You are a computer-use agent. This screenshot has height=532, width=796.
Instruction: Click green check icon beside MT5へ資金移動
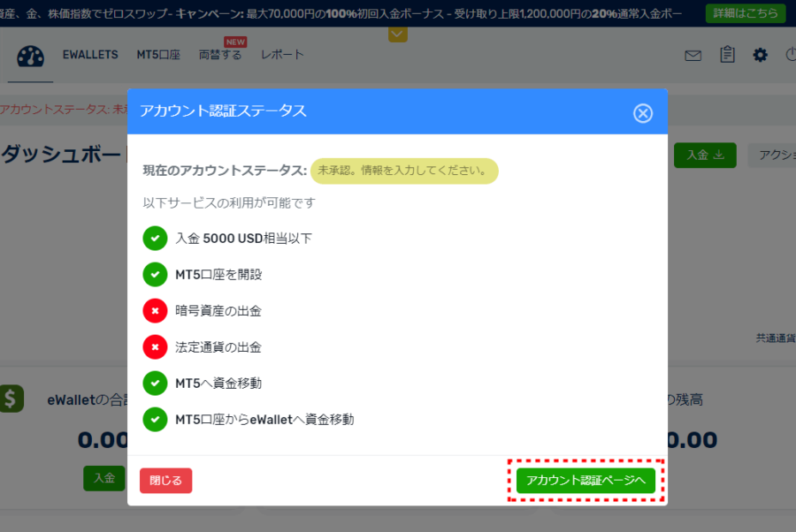155,383
